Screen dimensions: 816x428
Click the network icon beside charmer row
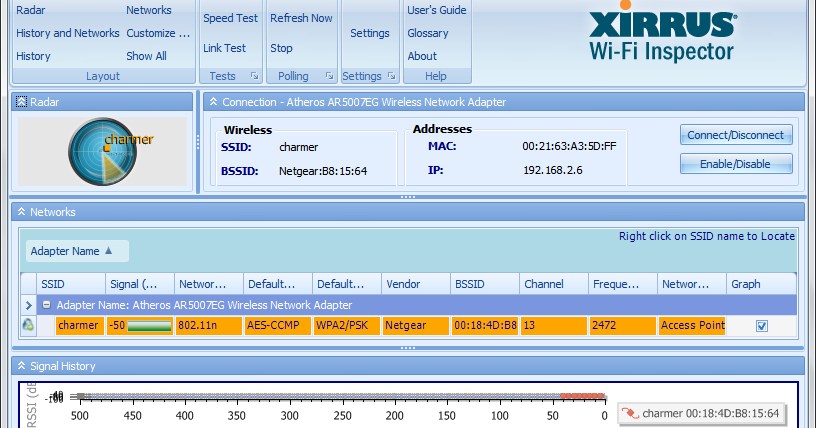click(28, 325)
